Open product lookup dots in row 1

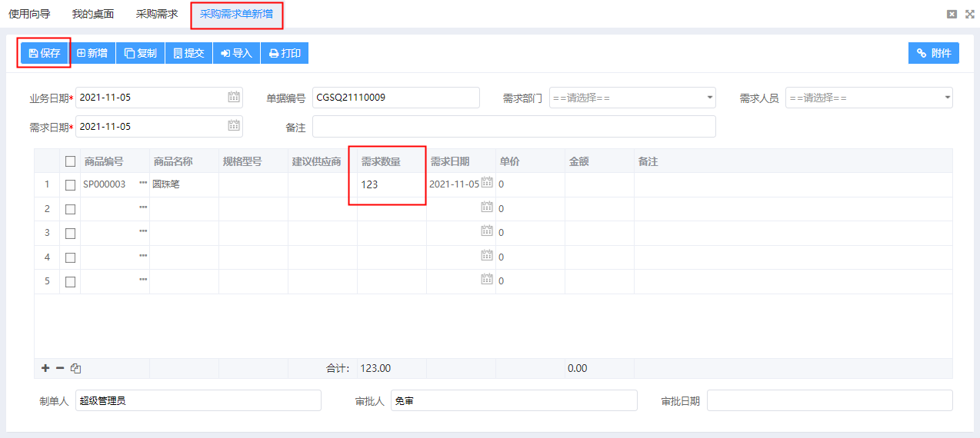[143, 184]
